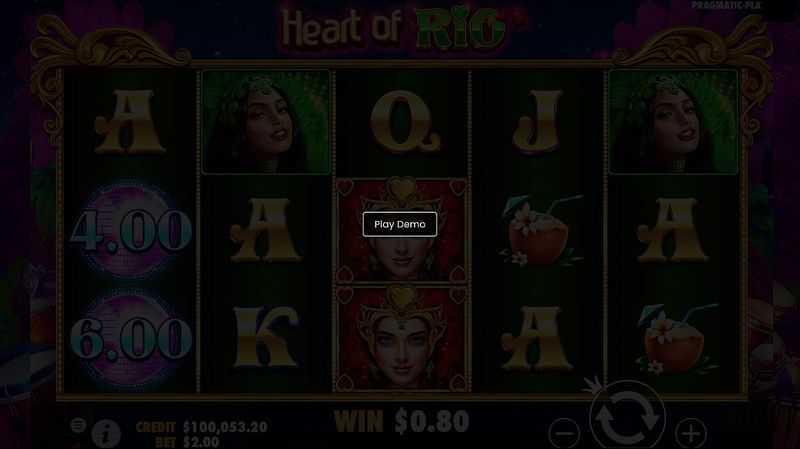The image size is (800, 449).
Task: Click the coconut cocktail on reel four
Action: coord(536,231)
